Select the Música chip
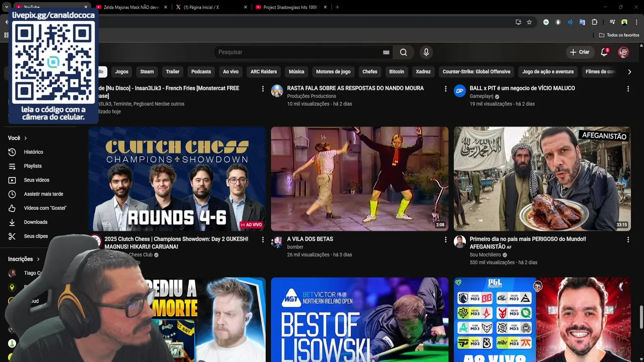The image size is (644, 362). (296, 72)
